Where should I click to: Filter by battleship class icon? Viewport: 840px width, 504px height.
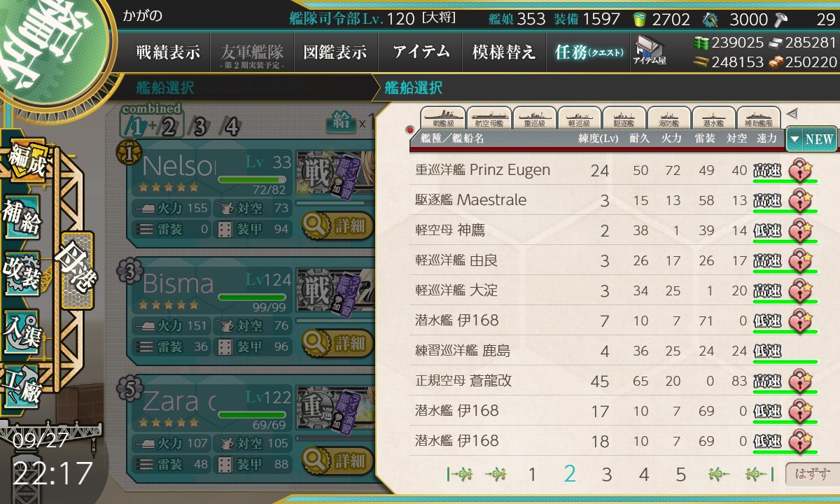[443, 117]
